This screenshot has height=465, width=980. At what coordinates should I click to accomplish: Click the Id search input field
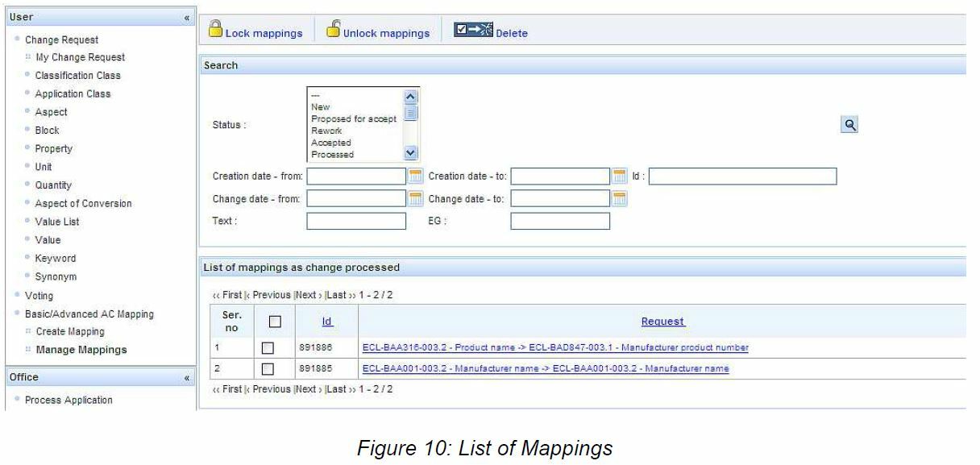pos(742,176)
